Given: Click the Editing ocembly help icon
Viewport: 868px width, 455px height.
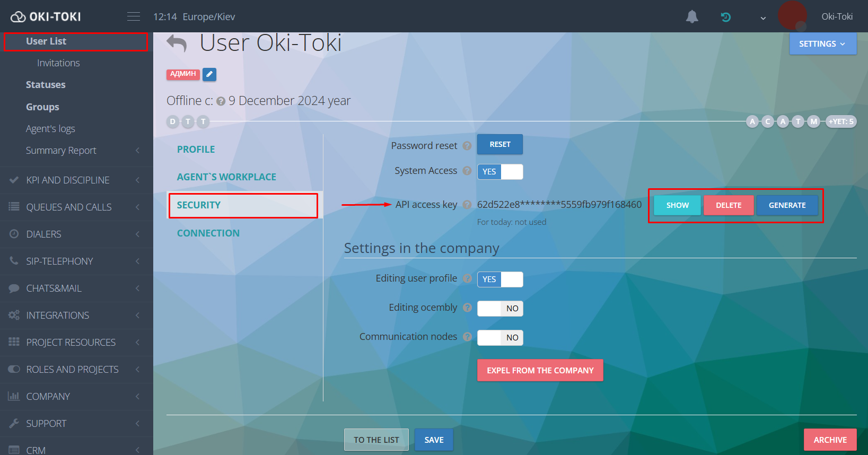Looking at the screenshot, I should (x=467, y=308).
